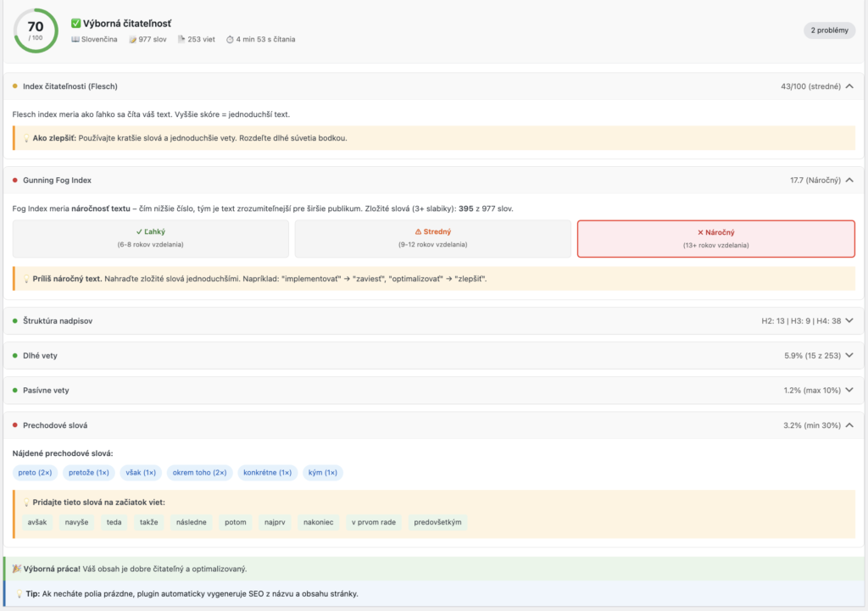Screen dimensions: 868x611
Task: Click the book icon next to Slovenčina
Action: click(x=75, y=39)
